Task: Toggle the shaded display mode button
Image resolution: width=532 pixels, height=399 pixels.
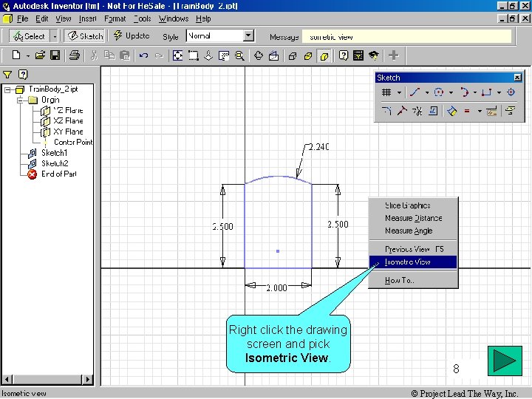Action: [x=324, y=55]
